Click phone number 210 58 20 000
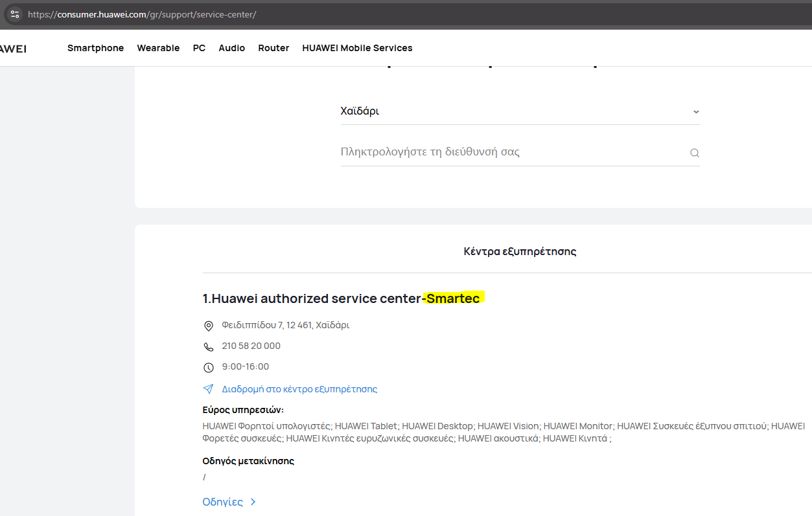Image resolution: width=812 pixels, height=516 pixels. pos(251,346)
